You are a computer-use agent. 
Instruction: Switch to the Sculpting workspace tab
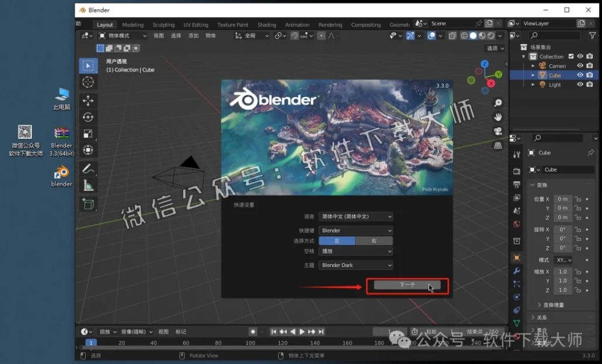click(x=163, y=24)
